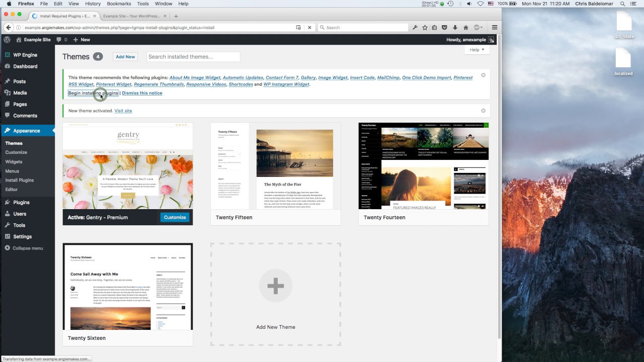
Task: Open Customize under Appearance
Action: point(16,152)
